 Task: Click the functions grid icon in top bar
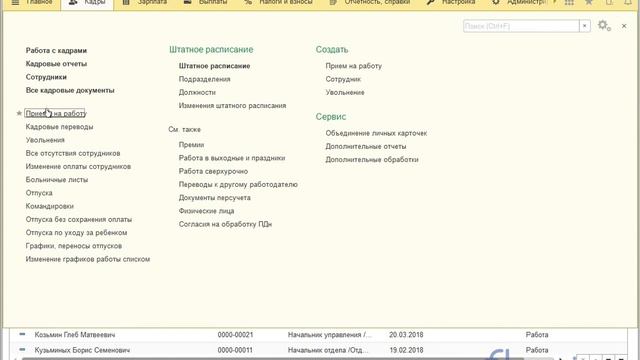[x=569, y=2]
